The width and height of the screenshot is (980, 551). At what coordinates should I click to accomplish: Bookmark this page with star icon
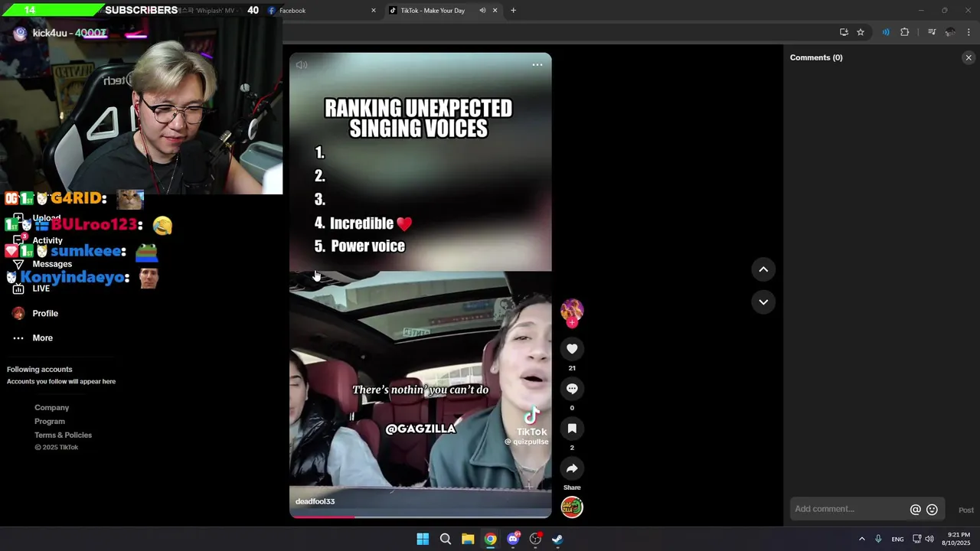click(x=861, y=32)
